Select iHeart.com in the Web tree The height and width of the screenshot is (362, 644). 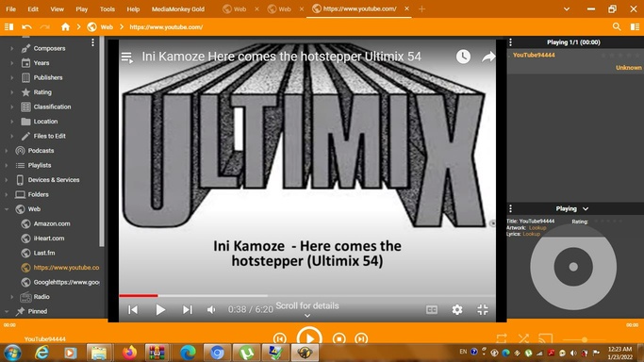coord(49,239)
